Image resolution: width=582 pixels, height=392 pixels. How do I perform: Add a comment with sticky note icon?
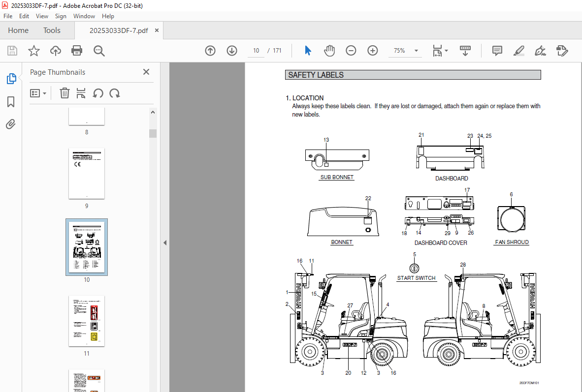click(497, 51)
